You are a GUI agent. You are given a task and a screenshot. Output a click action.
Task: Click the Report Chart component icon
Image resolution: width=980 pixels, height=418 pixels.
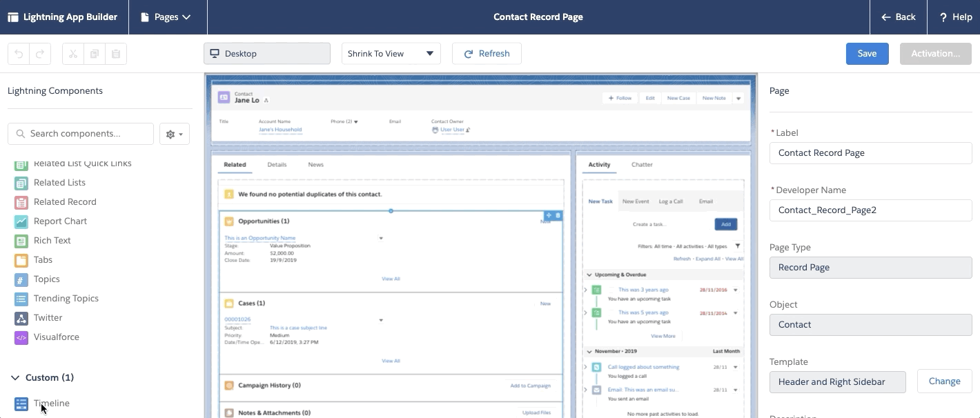(21, 221)
